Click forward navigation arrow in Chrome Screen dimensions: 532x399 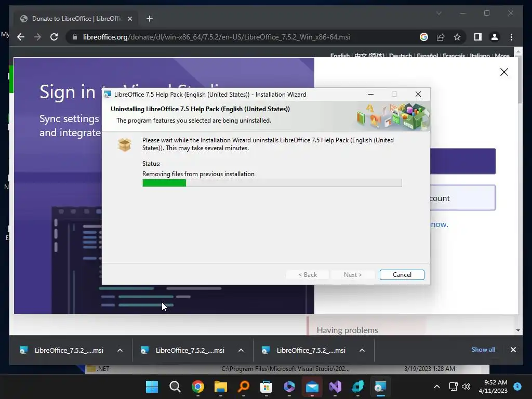(x=37, y=37)
